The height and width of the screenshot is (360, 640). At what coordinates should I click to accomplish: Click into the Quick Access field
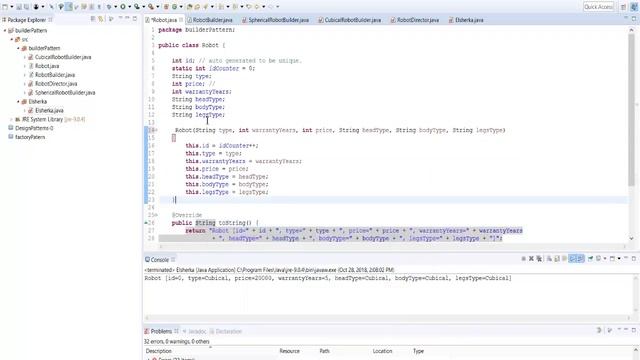click(x=598, y=7)
